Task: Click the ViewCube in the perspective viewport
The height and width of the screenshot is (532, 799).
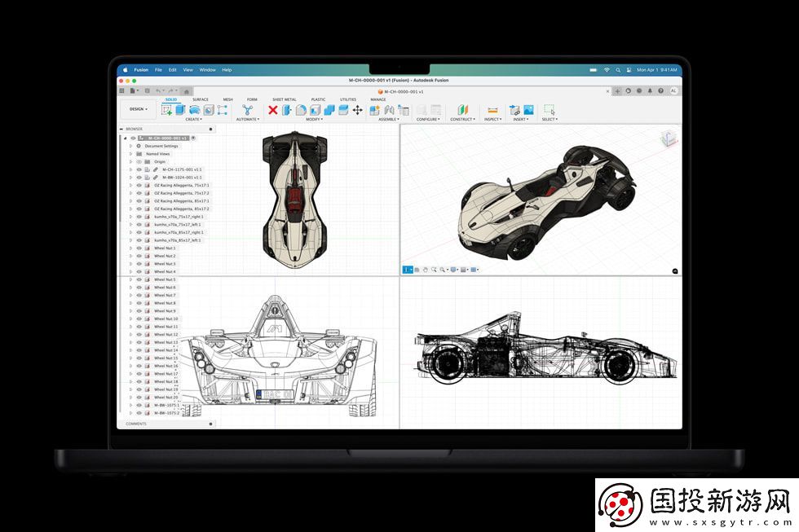Action: coord(668,138)
